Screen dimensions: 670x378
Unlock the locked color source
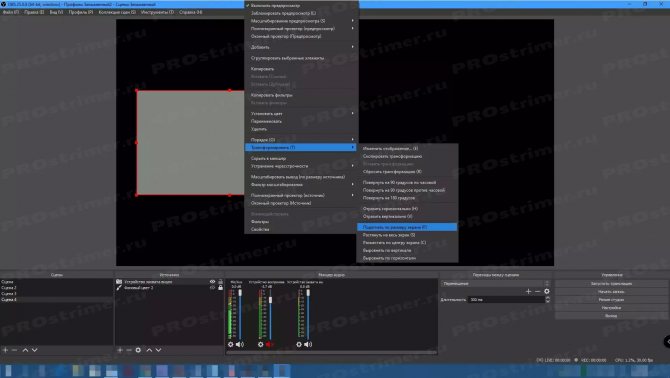tap(220, 288)
